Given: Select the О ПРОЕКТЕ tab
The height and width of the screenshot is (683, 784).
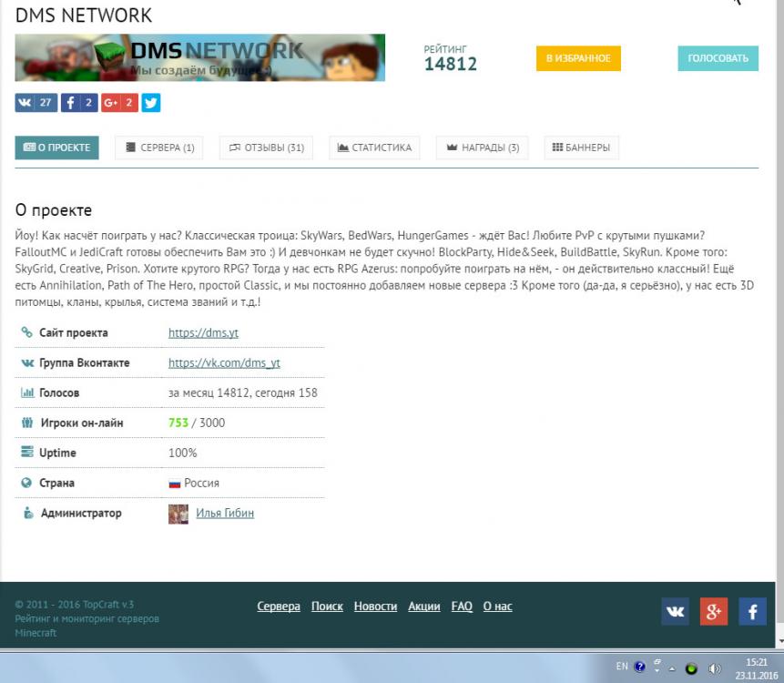Looking at the screenshot, I should pyautogui.click(x=57, y=148).
